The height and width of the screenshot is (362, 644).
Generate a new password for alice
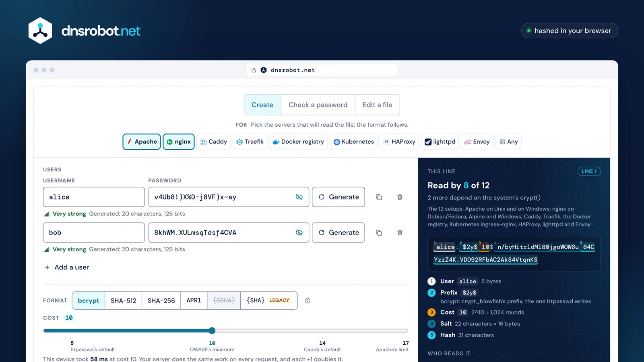click(x=339, y=197)
